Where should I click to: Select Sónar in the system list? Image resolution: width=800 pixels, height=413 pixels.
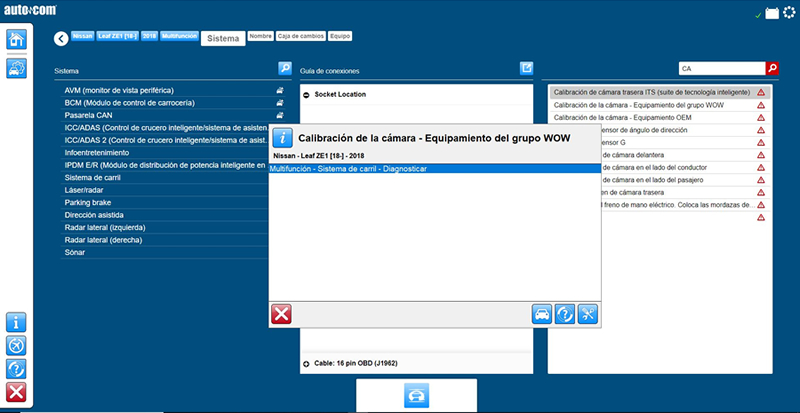pos(165,252)
